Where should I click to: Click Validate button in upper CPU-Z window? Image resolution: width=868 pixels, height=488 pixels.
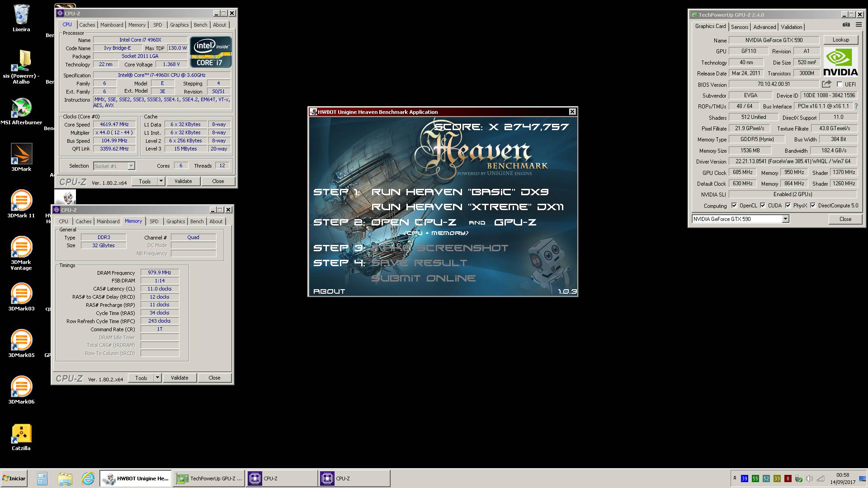point(183,181)
